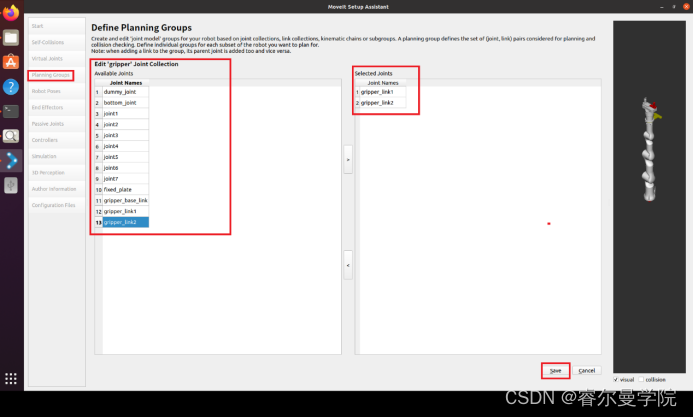Select joint4 in available joints
Screen dimensions: 693x417
(126, 146)
